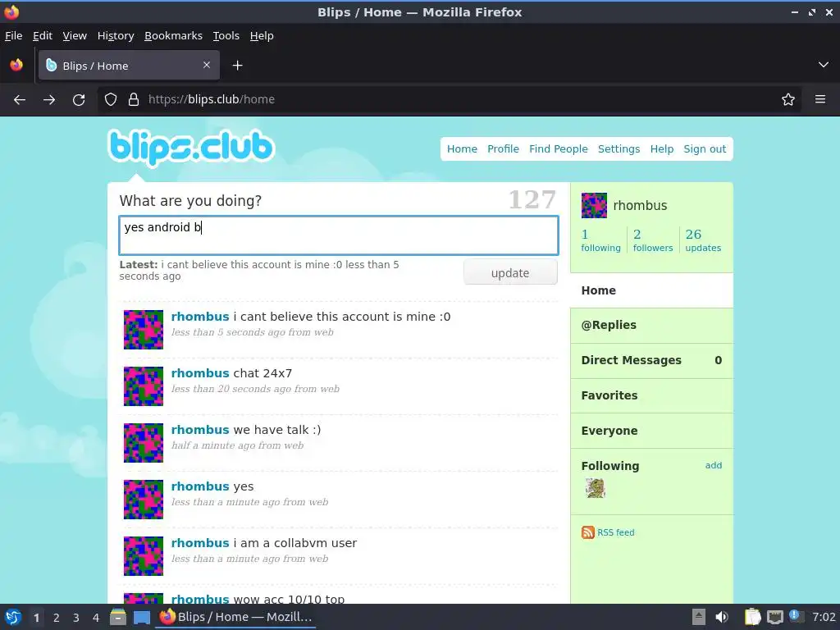Open the @Replies sidebar tab
Screen dimensions: 840x630
651,325
